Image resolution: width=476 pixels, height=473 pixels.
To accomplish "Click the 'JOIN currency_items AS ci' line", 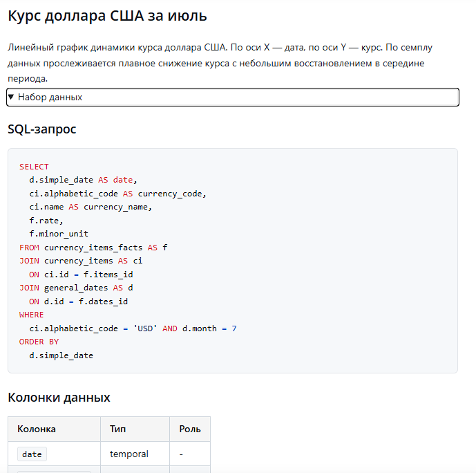I will 81,261.
